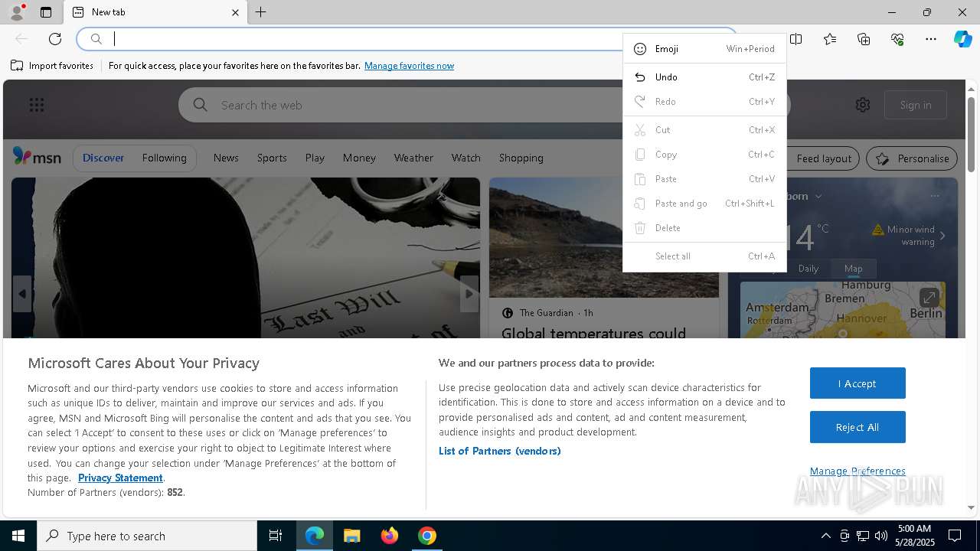Open the Sports tab
Screen dimensions: 980x551
[272, 158]
